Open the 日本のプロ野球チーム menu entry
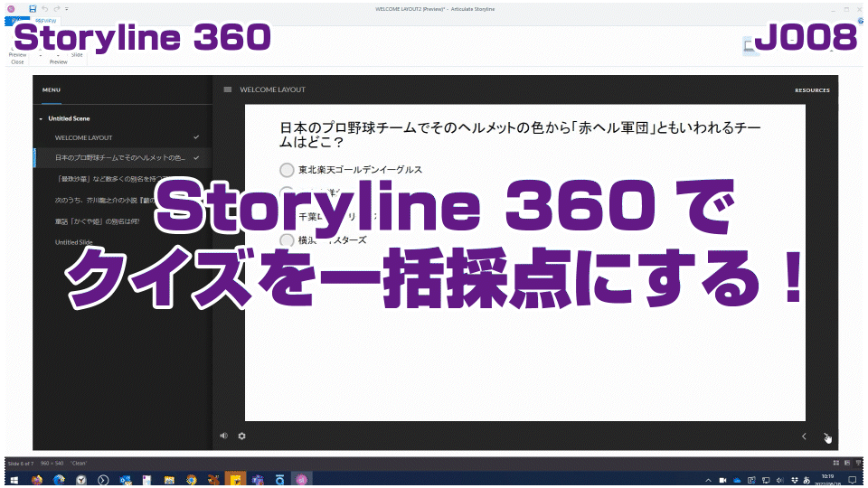The height and width of the screenshot is (488, 868). click(122, 158)
